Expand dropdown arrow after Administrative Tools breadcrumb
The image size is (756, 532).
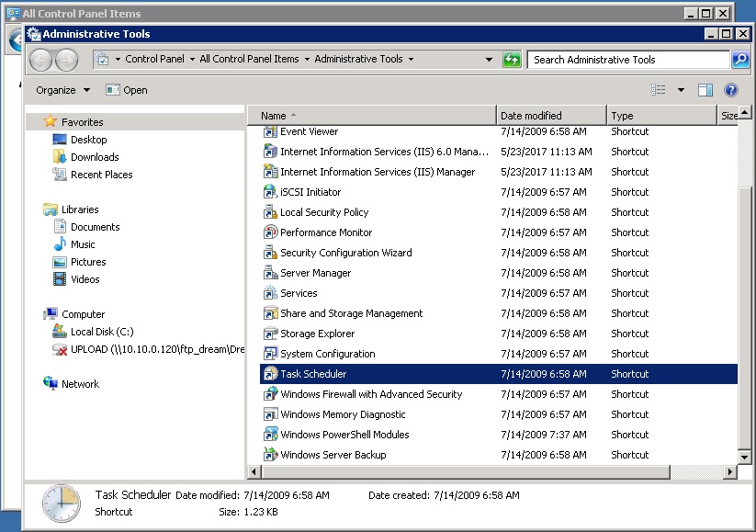click(x=411, y=60)
